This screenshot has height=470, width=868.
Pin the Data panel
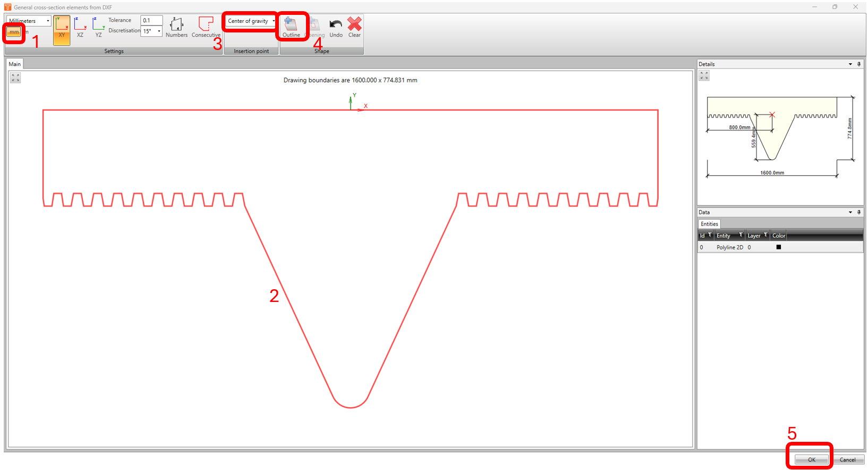(858, 212)
